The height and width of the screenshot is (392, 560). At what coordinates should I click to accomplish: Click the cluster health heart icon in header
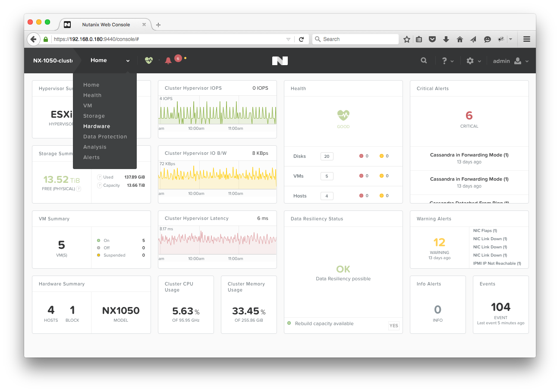pyautogui.click(x=149, y=60)
